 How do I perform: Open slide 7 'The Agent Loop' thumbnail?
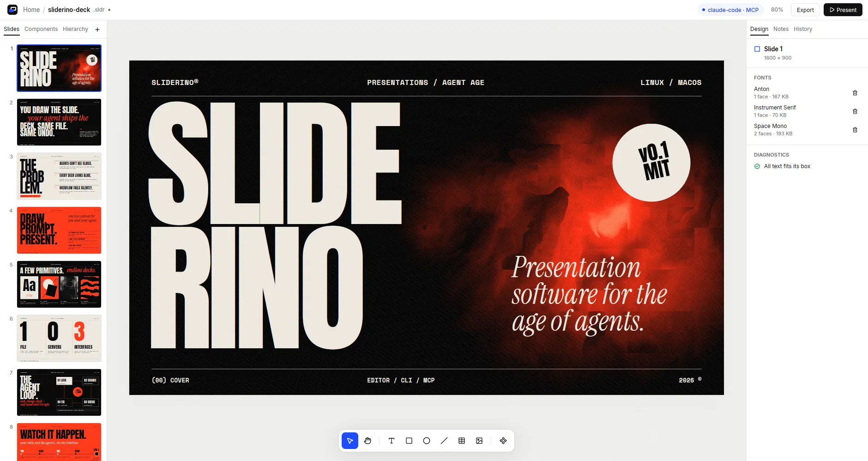coord(59,392)
